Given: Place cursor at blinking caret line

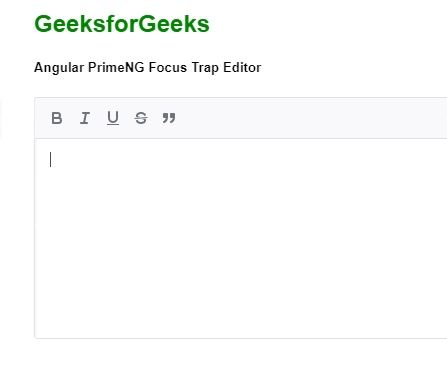Looking at the screenshot, I should (x=50, y=159).
